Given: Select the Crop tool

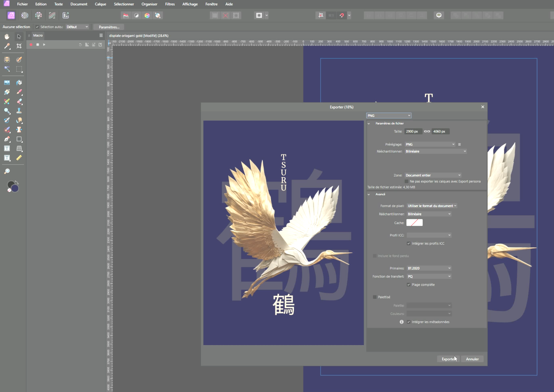Looking at the screenshot, I should tap(19, 46).
